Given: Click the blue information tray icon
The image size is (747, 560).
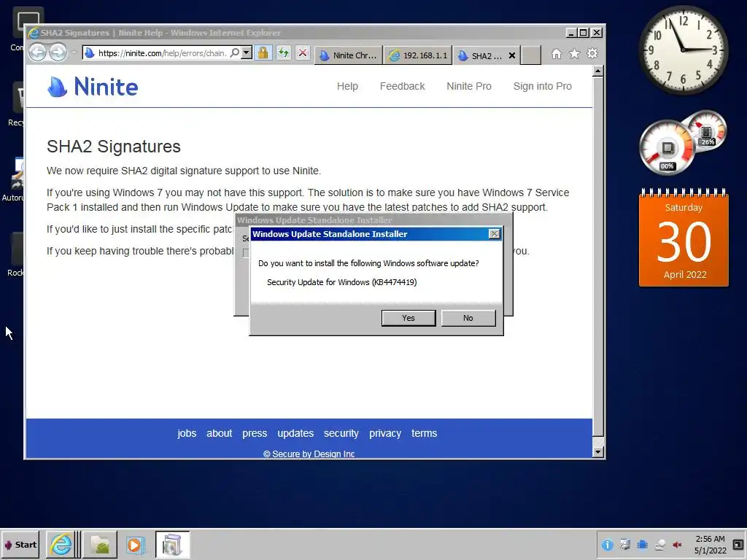Looking at the screenshot, I should 607,545.
